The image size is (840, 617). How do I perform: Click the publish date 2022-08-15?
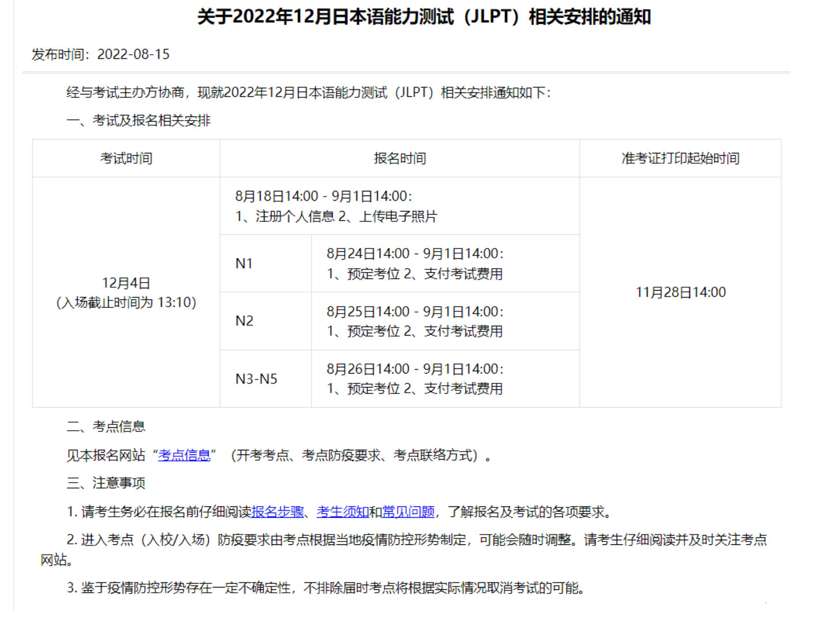click(133, 54)
